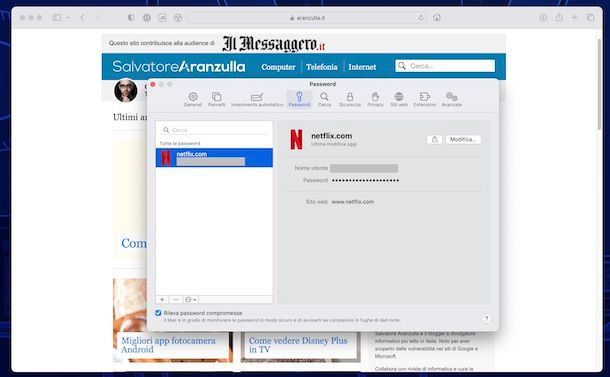Open the Computer menu on website
The image size is (610, 377).
click(278, 67)
